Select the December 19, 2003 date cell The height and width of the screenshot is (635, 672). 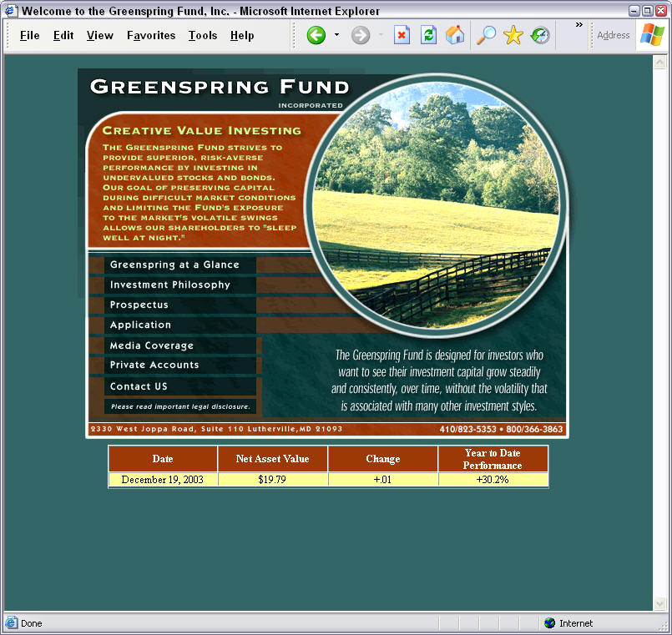pos(163,480)
